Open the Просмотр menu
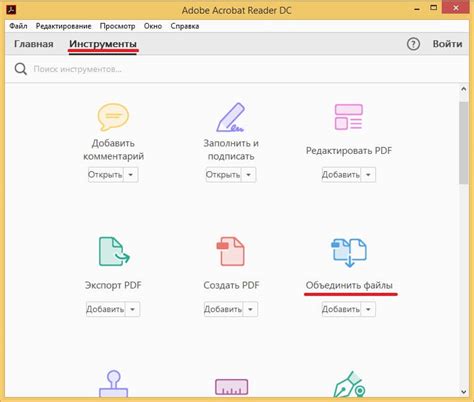Viewport: 474px width, 402px height. [117, 26]
